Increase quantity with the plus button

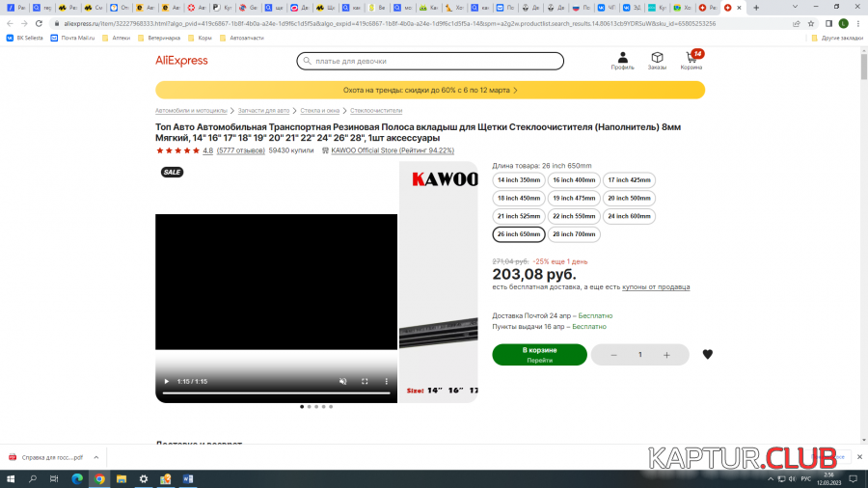pyautogui.click(x=666, y=355)
